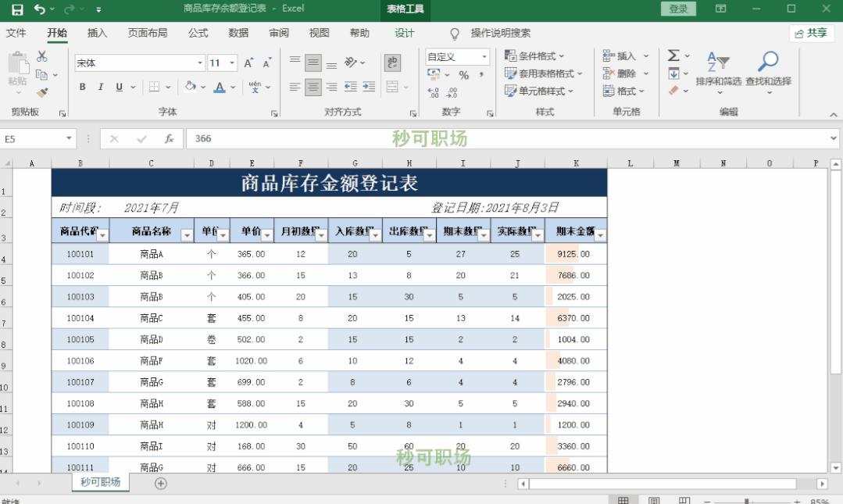
Task: Click Decrease Indent icon
Action: [351, 87]
